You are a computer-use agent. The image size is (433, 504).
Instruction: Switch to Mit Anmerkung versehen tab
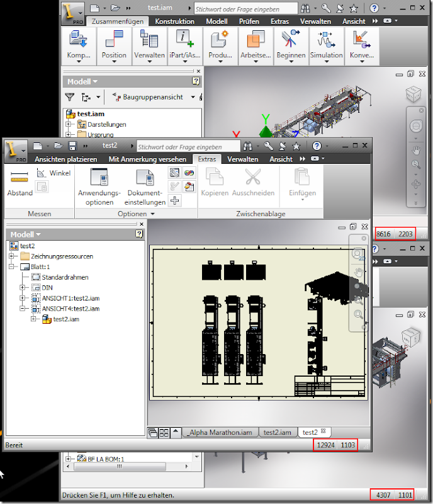click(x=147, y=159)
